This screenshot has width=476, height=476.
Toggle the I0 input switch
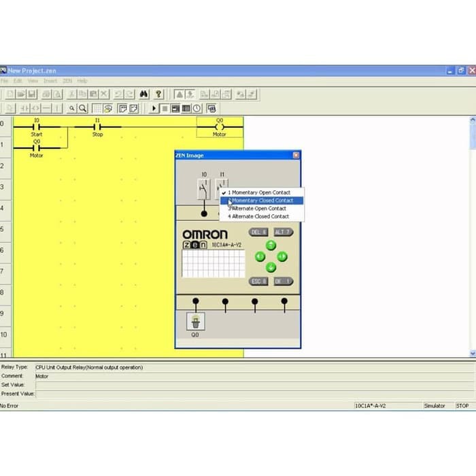tap(204, 188)
